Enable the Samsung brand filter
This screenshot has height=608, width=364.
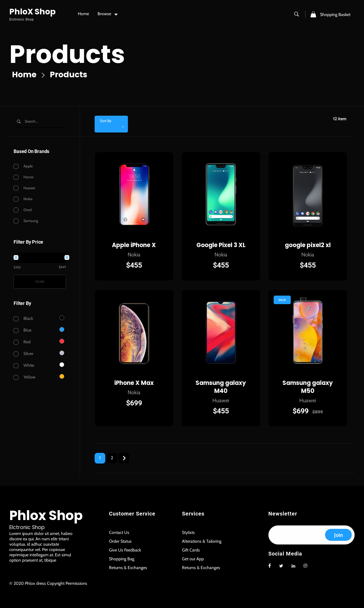pyautogui.click(x=16, y=221)
